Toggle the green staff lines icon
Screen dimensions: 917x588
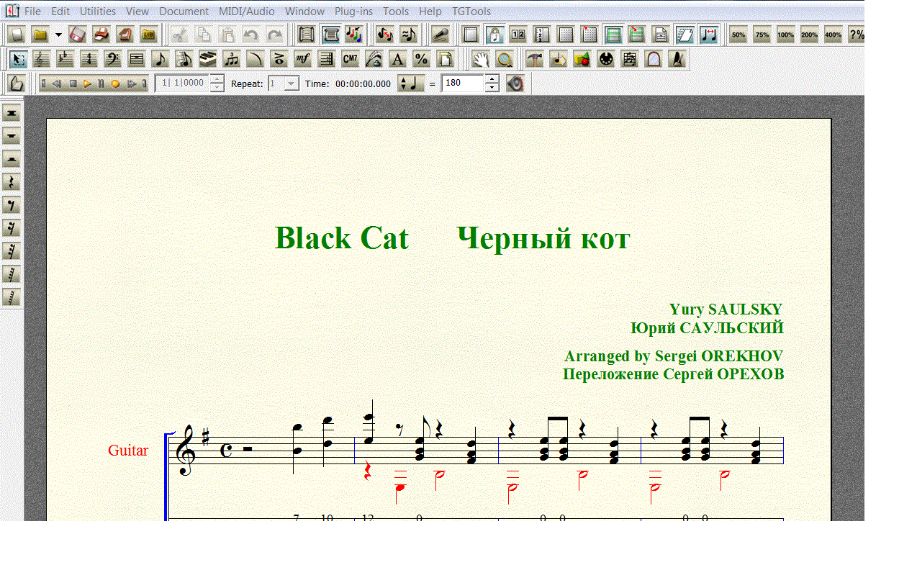(613, 35)
